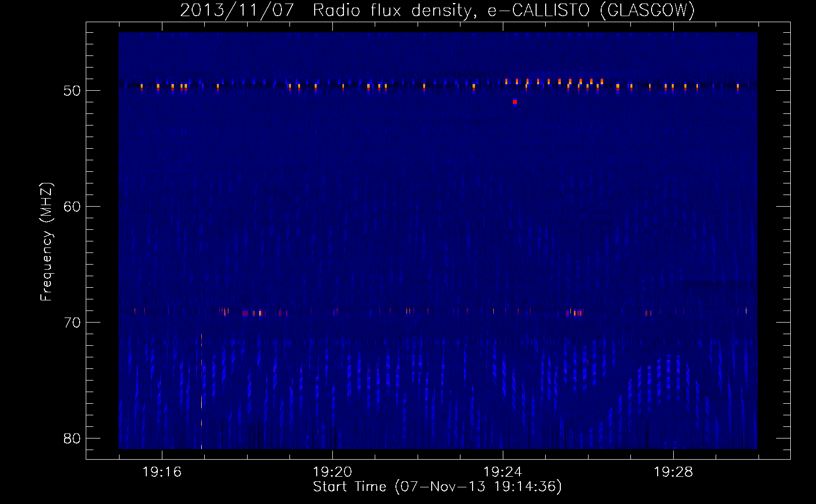Click the "80" frequency tick label

(x=72, y=438)
